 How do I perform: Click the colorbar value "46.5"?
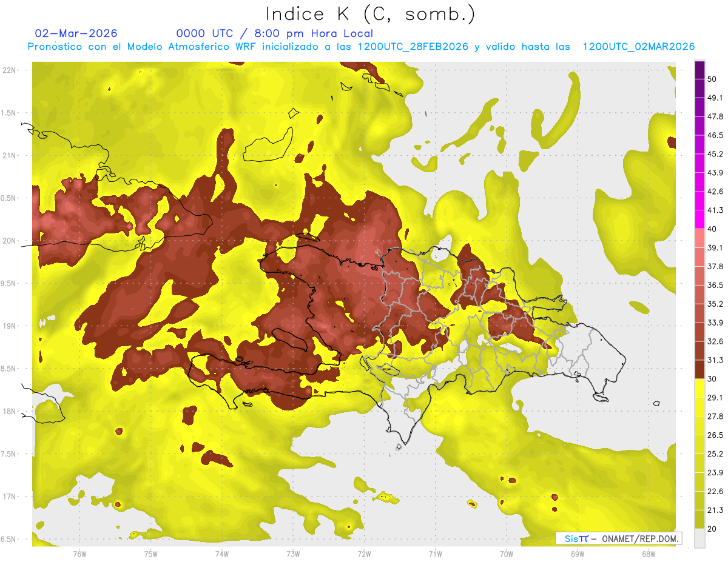pos(715,135)
